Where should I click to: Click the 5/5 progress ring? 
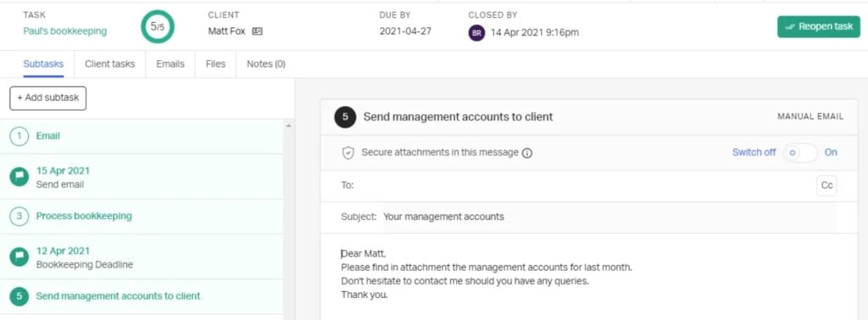tap(157, 26)
